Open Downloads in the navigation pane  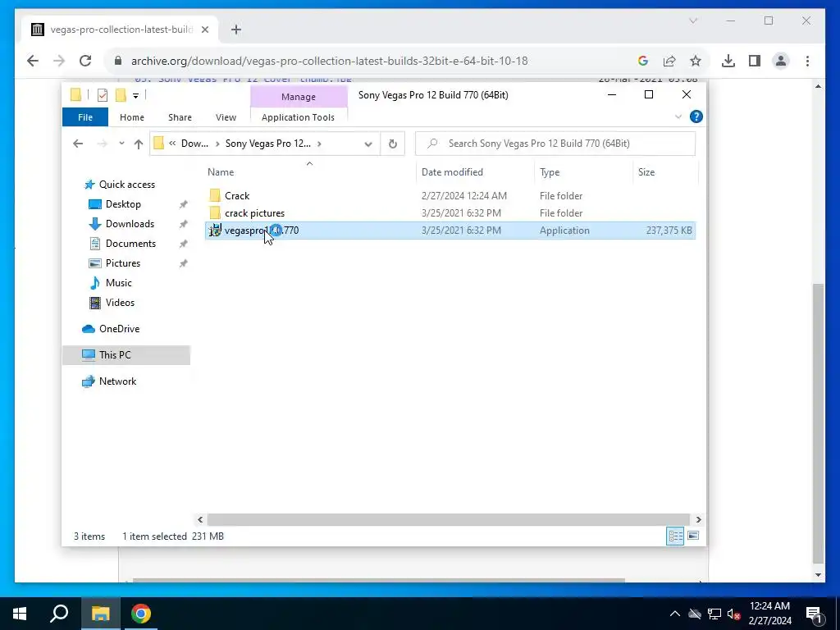130,224
